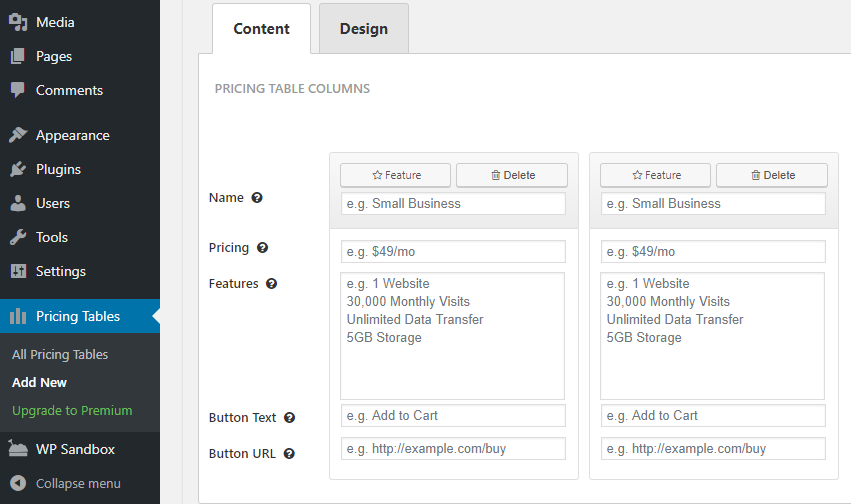Open Media from the sidebar

[x=55, y=22]
